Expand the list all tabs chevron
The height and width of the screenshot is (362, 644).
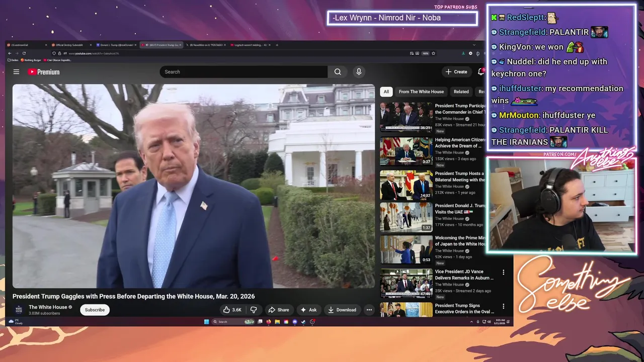pyautogui.click(x=474, y=45)
